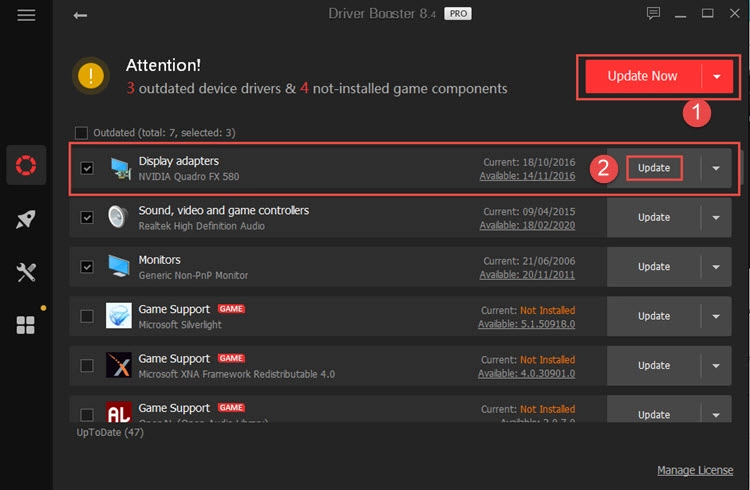Expand the Update Now dropdown arrow
This screenshot has height=490, width=750.
point(717,76)
